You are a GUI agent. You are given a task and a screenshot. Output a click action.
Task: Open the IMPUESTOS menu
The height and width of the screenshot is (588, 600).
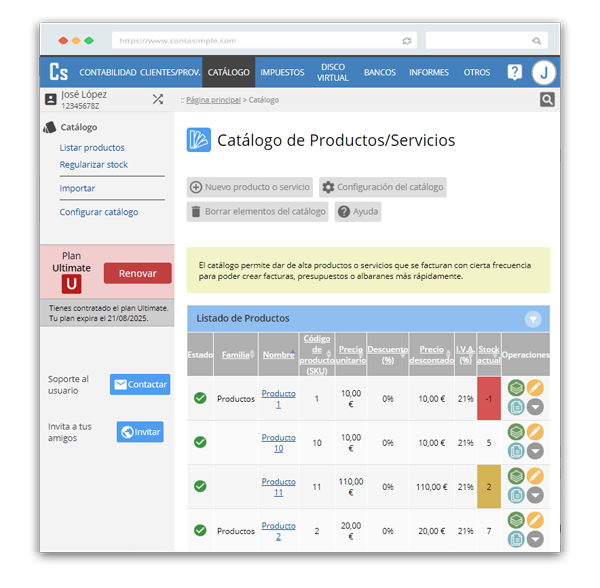pos(282,72)
